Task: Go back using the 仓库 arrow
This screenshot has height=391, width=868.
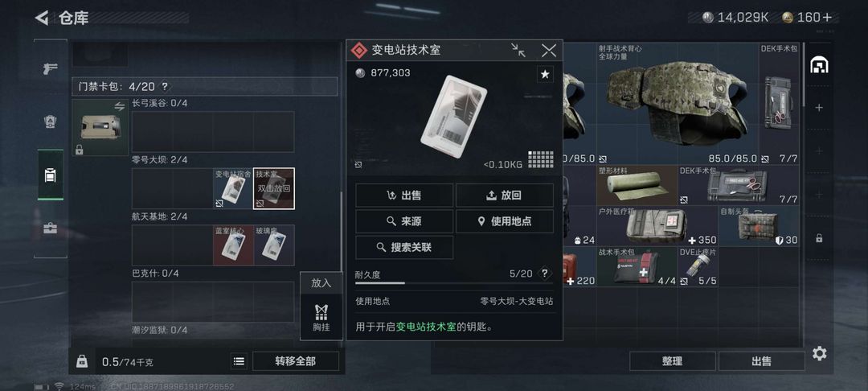Action: (x=42, y=18)
